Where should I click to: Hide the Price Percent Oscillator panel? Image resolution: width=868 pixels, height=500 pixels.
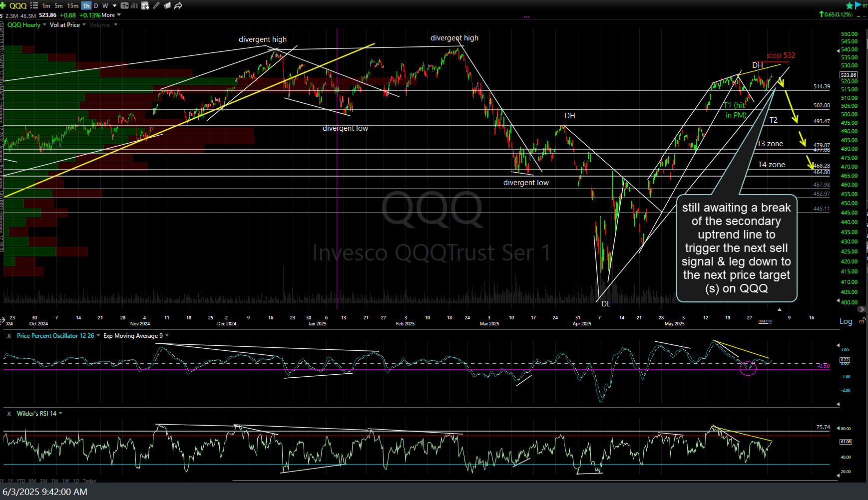(8, 336)
